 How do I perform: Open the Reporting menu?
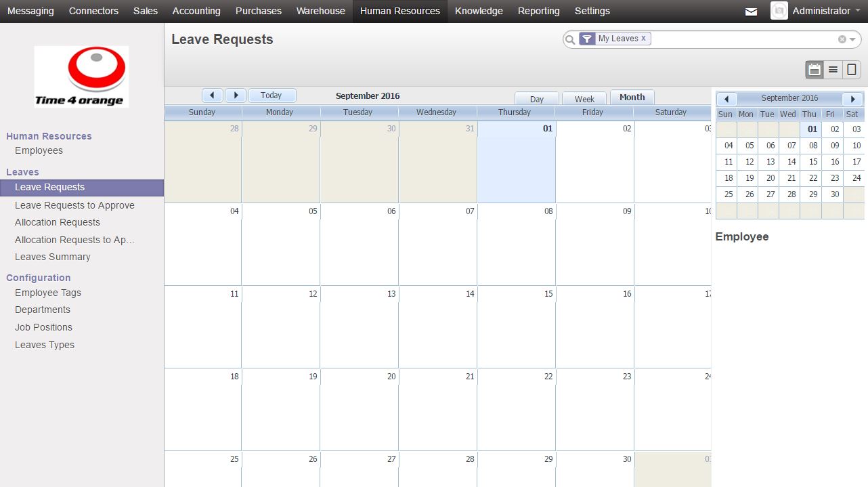[x=539, y=11]
